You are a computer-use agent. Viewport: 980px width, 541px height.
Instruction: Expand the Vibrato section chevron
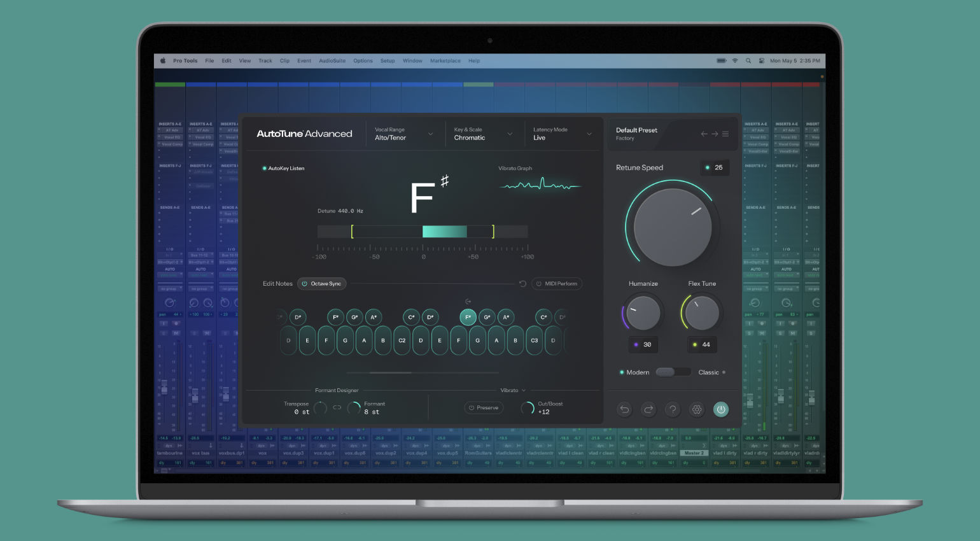tap(524, 390)
